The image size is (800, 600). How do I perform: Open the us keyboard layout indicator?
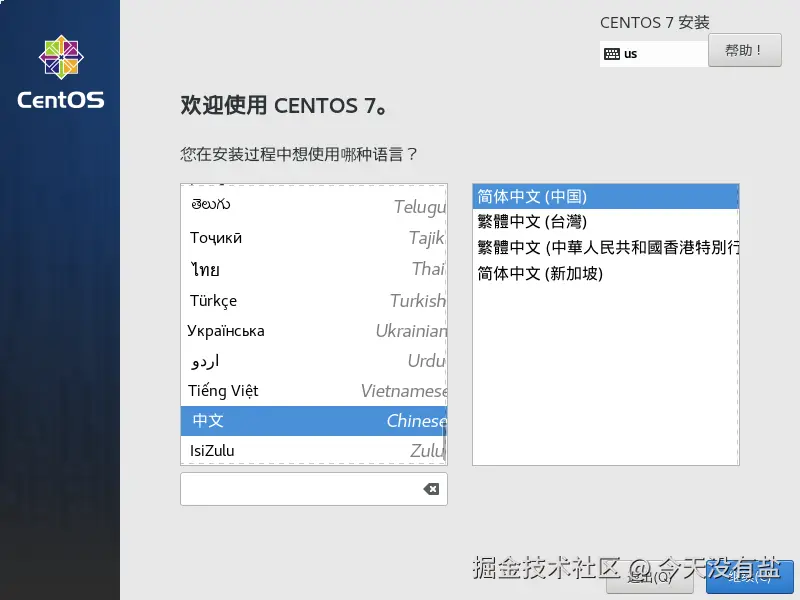tap(654, 54)
